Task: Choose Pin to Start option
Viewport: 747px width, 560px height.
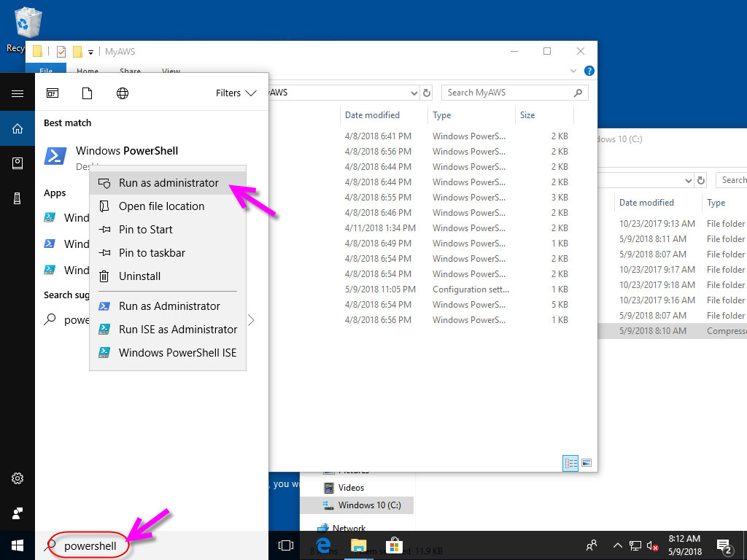Action: click(x=145, y=230)
